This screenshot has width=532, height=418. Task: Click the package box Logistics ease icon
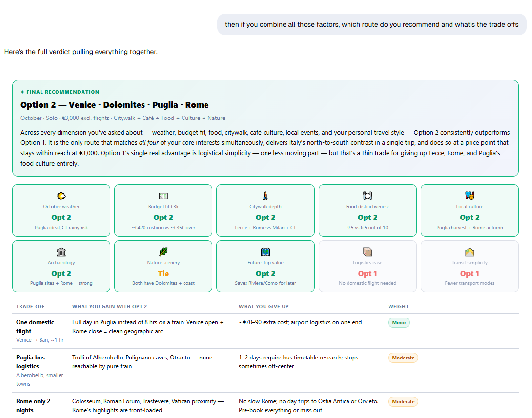coord(368,252)
